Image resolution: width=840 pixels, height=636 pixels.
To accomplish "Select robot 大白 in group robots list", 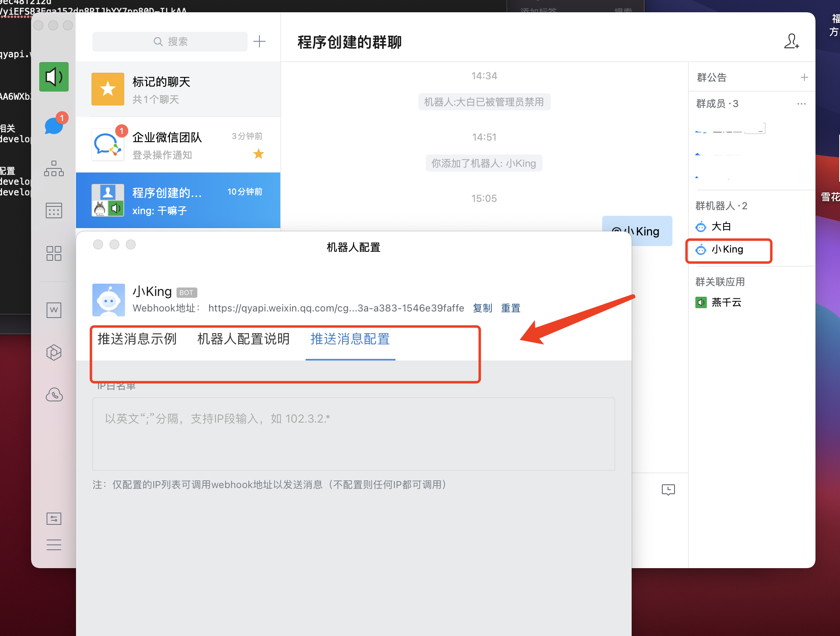I will coord(721,226).
